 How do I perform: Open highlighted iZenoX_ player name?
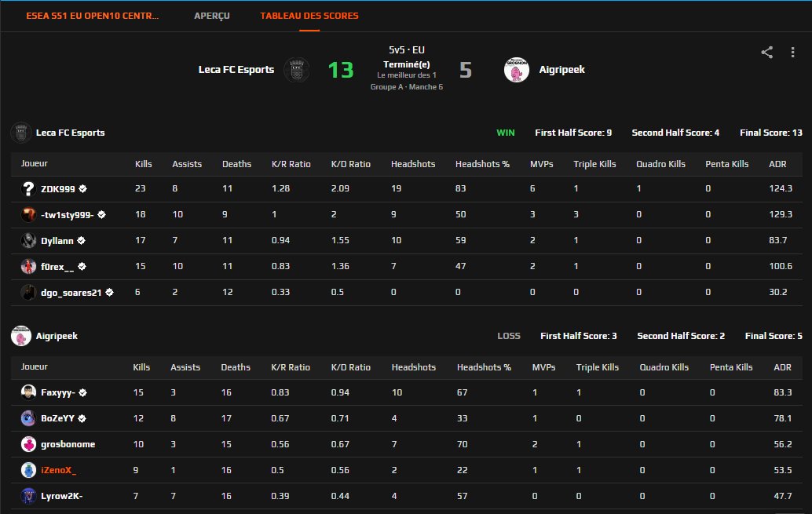59,470
